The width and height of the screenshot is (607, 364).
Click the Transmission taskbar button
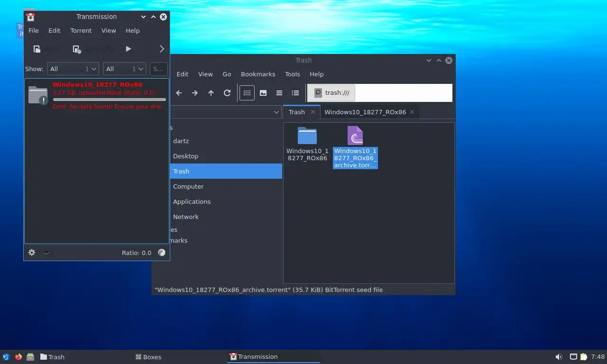274,357
